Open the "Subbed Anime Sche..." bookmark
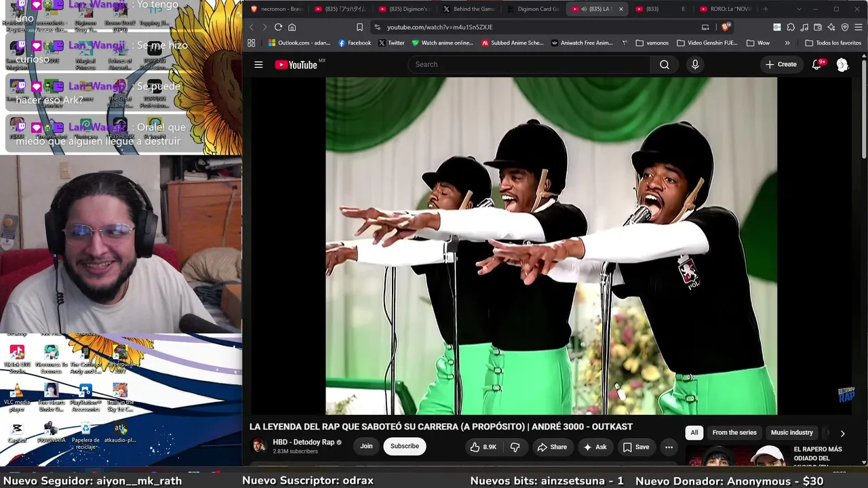Image resolution: width=868 pixels, height=488 pixels. tap(513, 43)
